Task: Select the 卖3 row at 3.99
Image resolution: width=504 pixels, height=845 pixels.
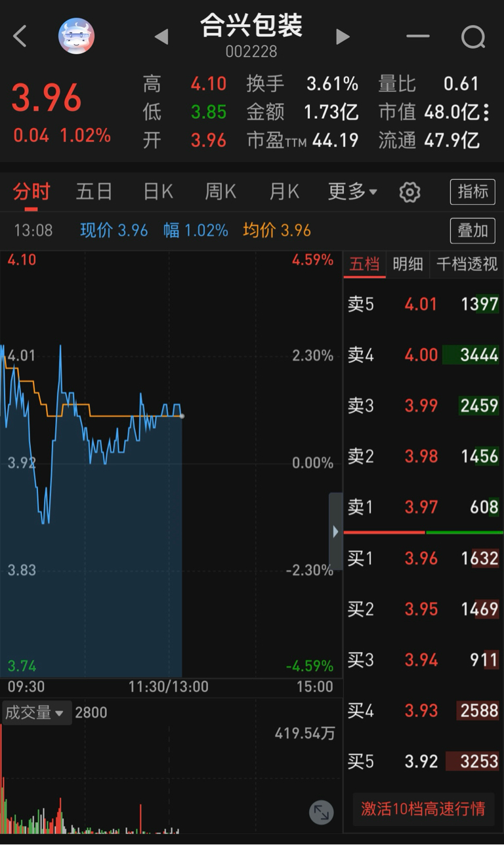Action: tap(423, 406)
